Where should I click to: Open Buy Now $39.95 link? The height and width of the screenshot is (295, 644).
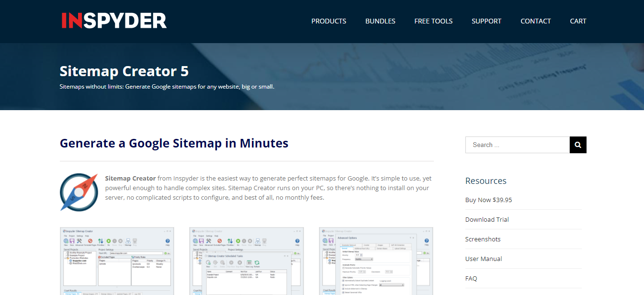(488, 200)
